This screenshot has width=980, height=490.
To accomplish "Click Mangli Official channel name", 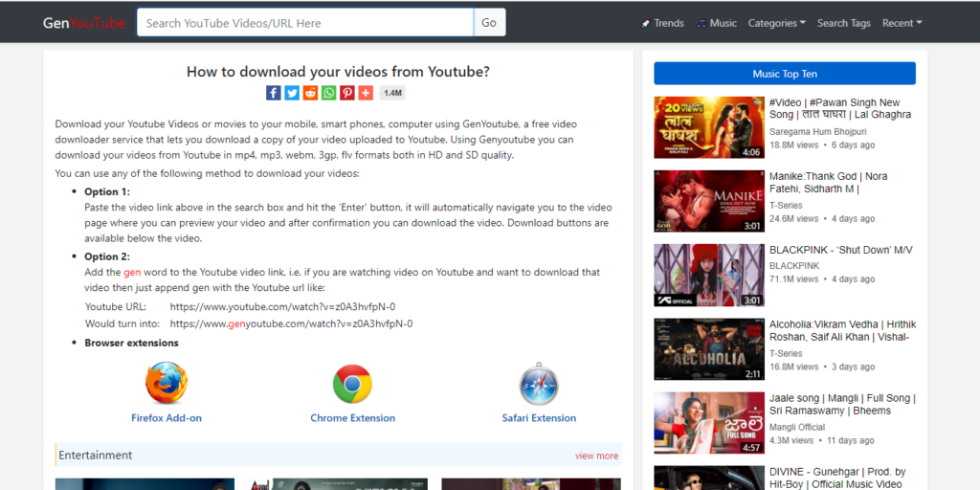I will point(797,428).
